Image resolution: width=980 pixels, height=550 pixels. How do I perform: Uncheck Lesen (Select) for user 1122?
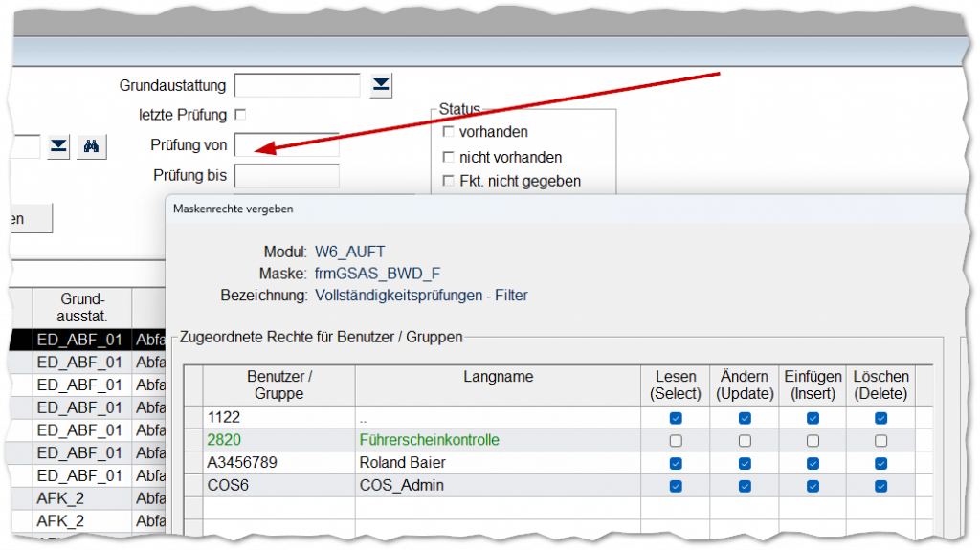[x=676, y=418]
